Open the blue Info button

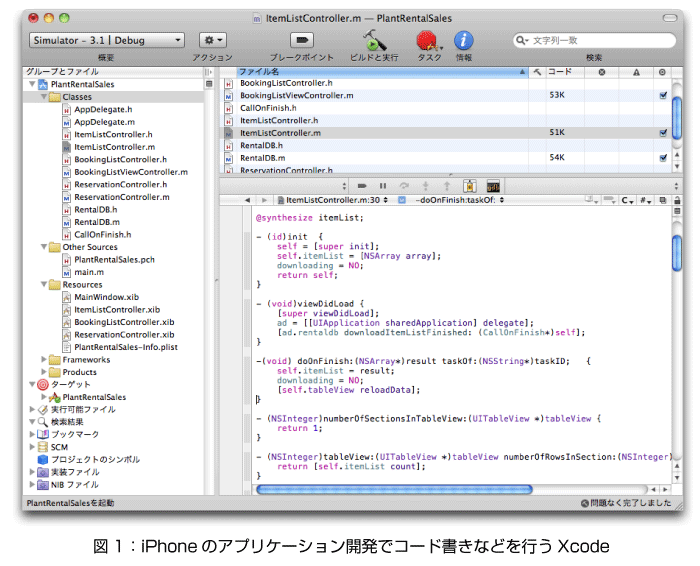pyautogui.click(x=464, y=40)
